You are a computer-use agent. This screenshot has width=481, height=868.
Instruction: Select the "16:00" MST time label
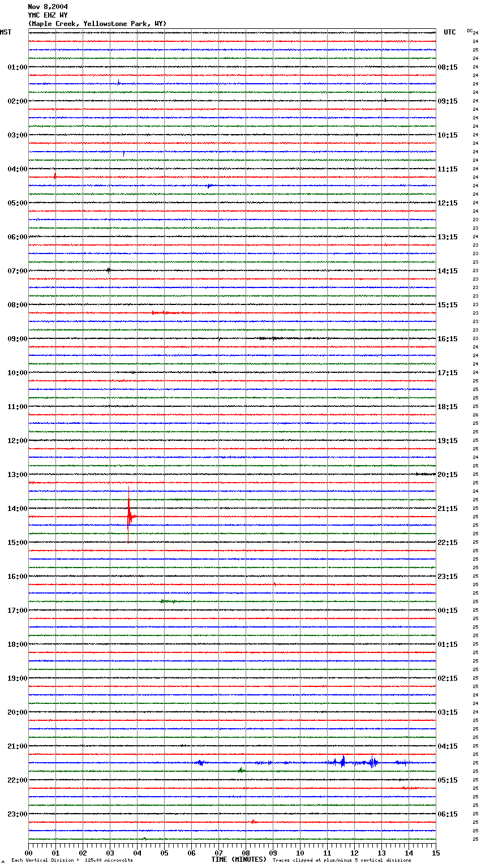coord(18,577)
